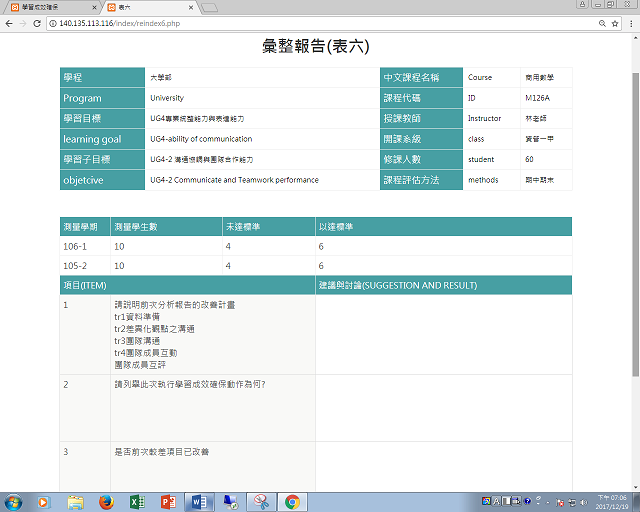Click the '60' student count cell
The width and height of the screenshot is (640, 512).
(546, 160)
